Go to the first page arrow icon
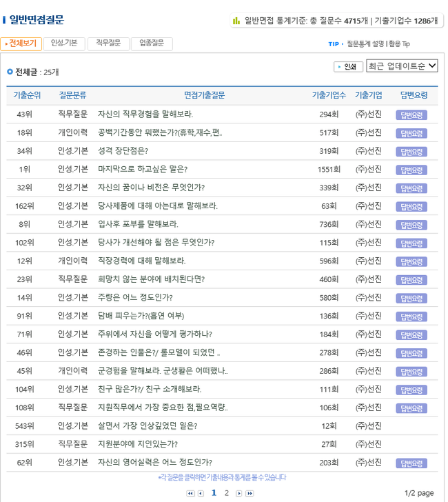 pos(190,493)
